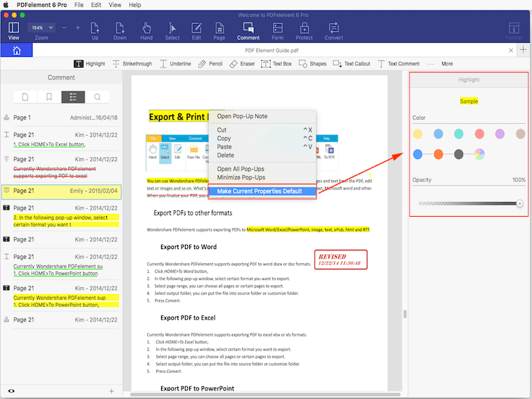This screenshot has height=399, width=532.
Task: Select the Highlight annotation tool
Action: (x=89, y=64)
